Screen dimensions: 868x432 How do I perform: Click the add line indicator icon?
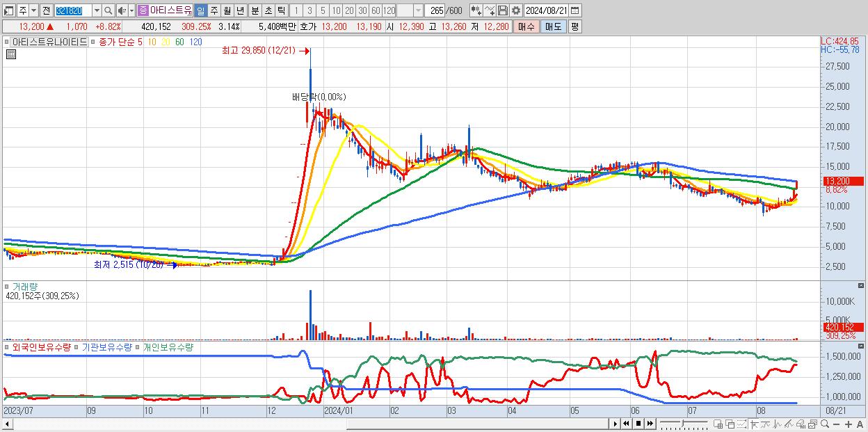click(490, 10)
